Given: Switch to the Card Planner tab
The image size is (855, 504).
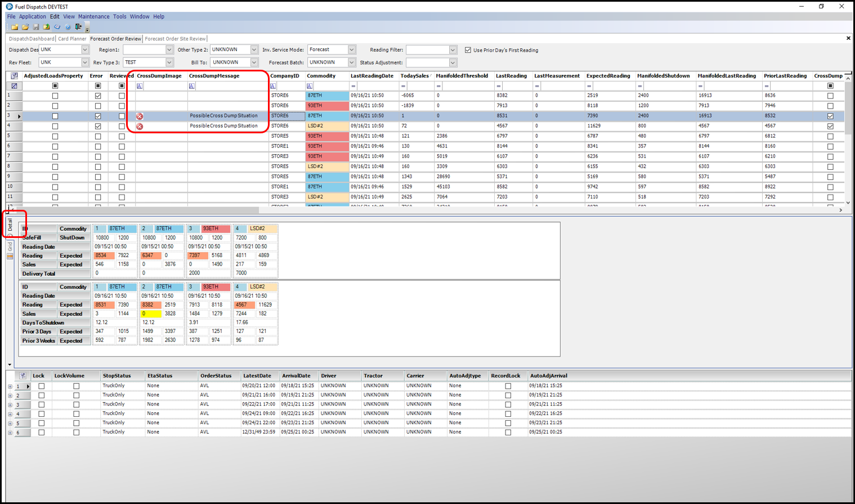Looking at the screenshot, I should [72, 39].
